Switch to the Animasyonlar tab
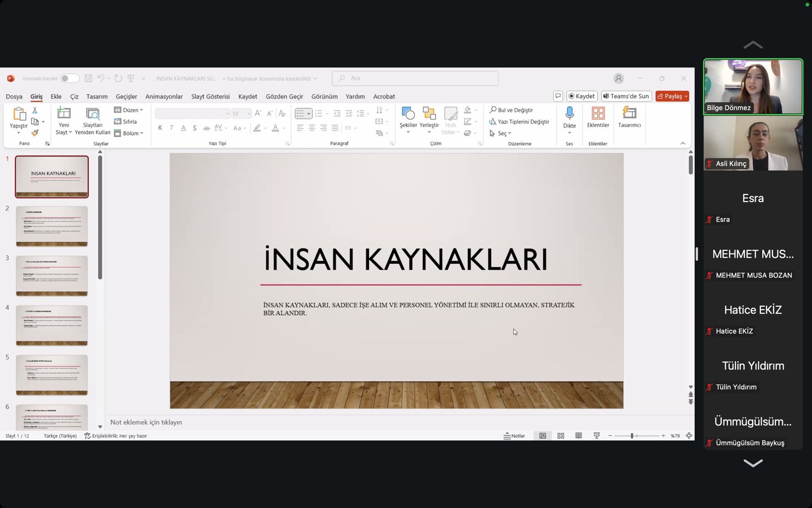Screen dimensions: 812x508 pyautogui.click(x=164, y=97)
